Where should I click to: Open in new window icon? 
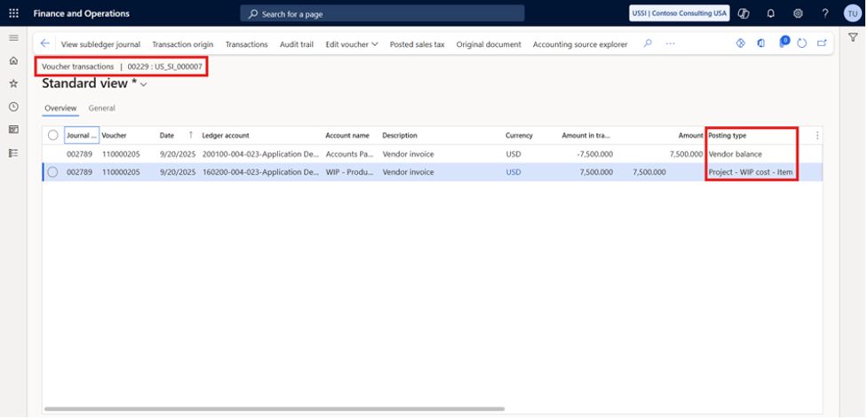(822, 43)
